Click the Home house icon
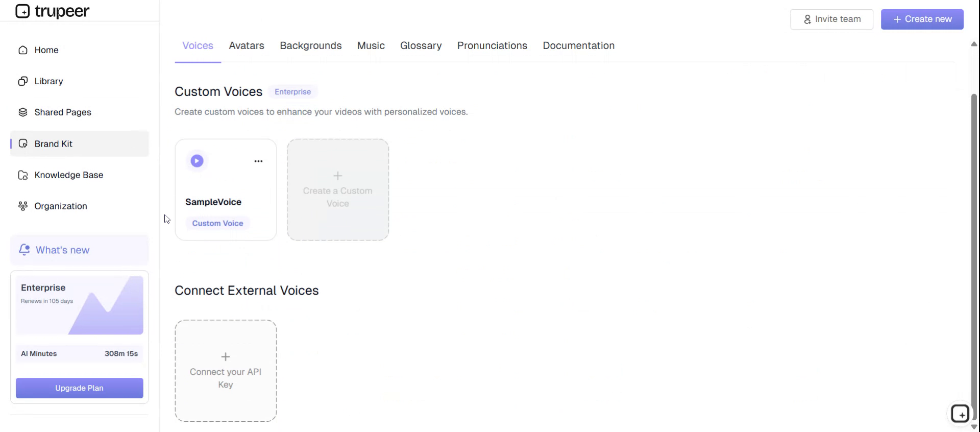 [x=23, y=50]
